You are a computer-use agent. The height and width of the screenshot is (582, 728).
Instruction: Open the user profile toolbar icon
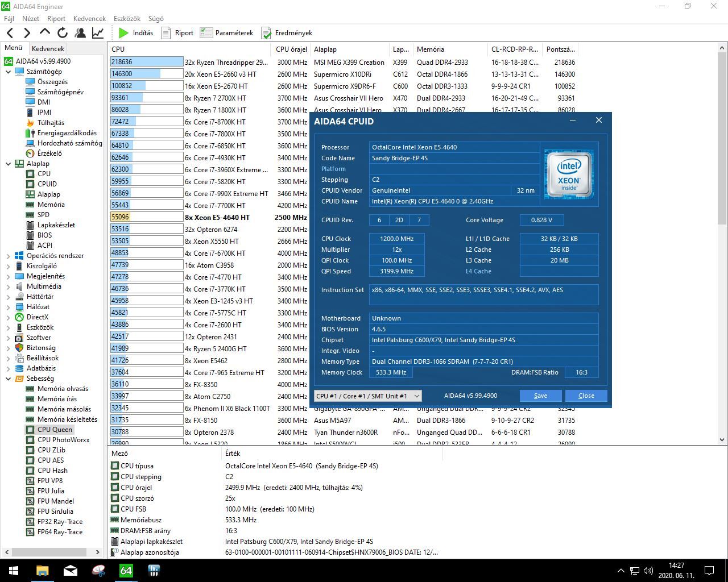80,33
